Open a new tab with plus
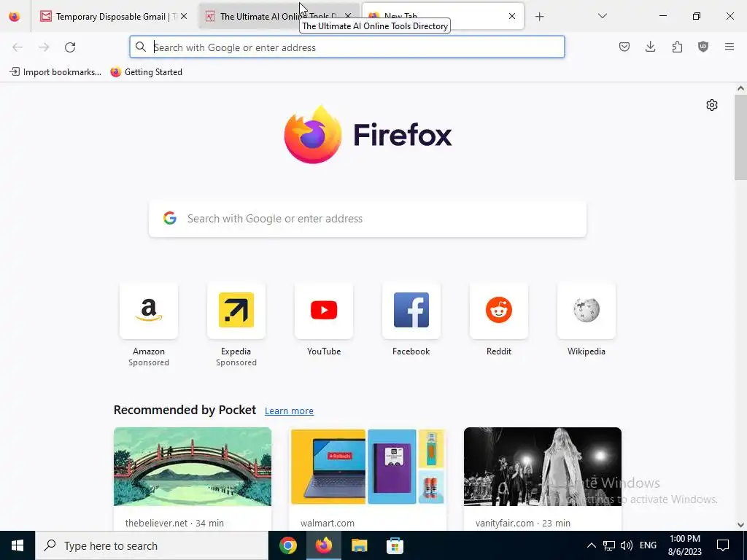Screen dimensions: 747x560 (539, 17)
